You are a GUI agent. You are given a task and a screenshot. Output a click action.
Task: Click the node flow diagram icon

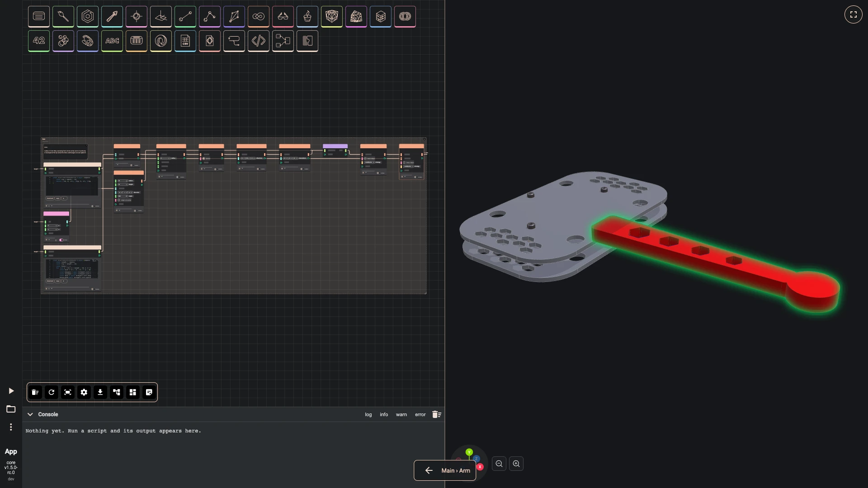tap(283, 41)
